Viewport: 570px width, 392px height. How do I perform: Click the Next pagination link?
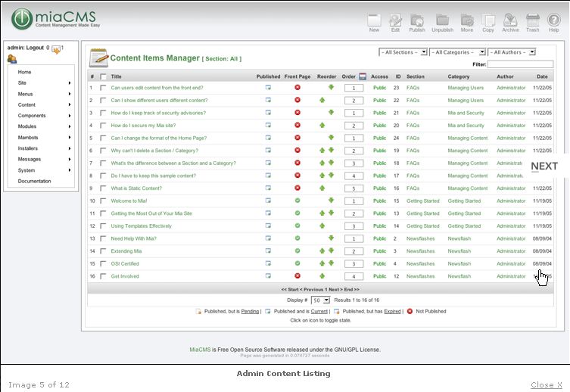point(335,290)
